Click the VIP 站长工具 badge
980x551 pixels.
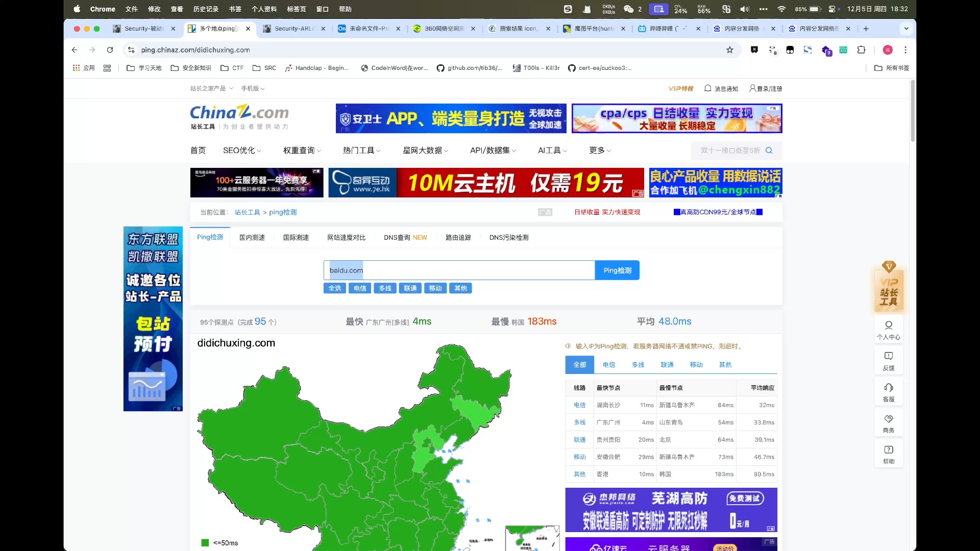(x=889, y=287)
